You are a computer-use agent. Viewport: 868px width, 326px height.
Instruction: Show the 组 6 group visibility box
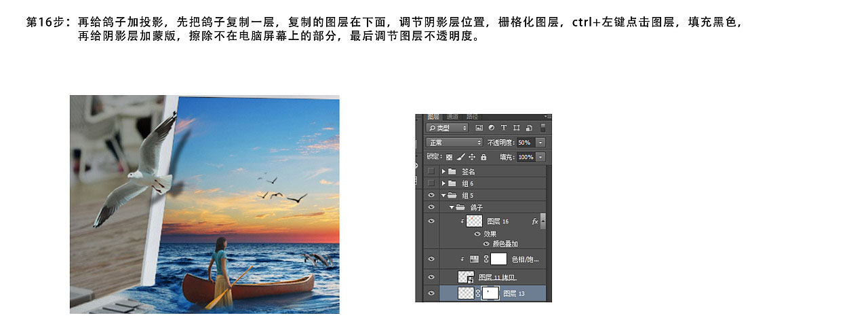point(431,183)
